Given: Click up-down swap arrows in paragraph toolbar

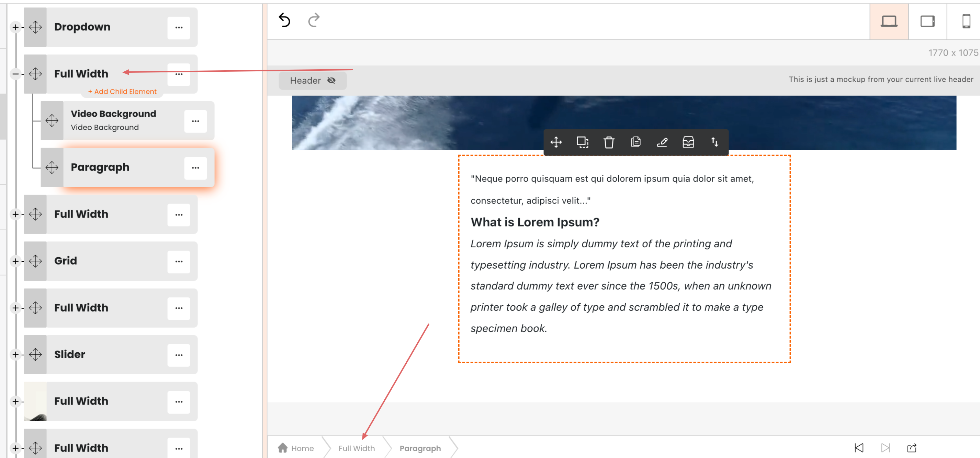Looking at the screenshot, I should [x=714, y=142].
